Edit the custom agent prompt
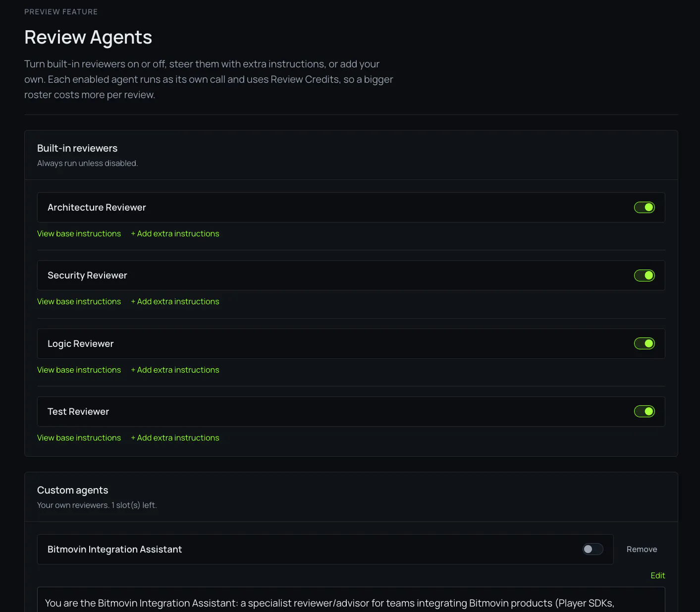700x612 pixels. coord(657,575)
